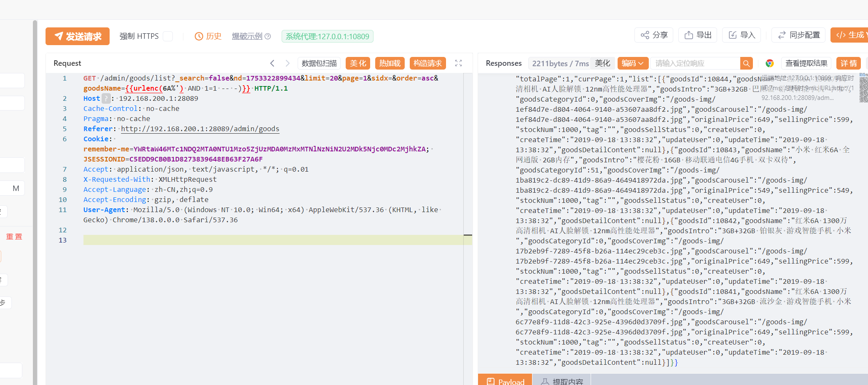Open response in Chrome browser icon
Screen dimensions: 868x385
pyautogui.click(x=770, y=63)
